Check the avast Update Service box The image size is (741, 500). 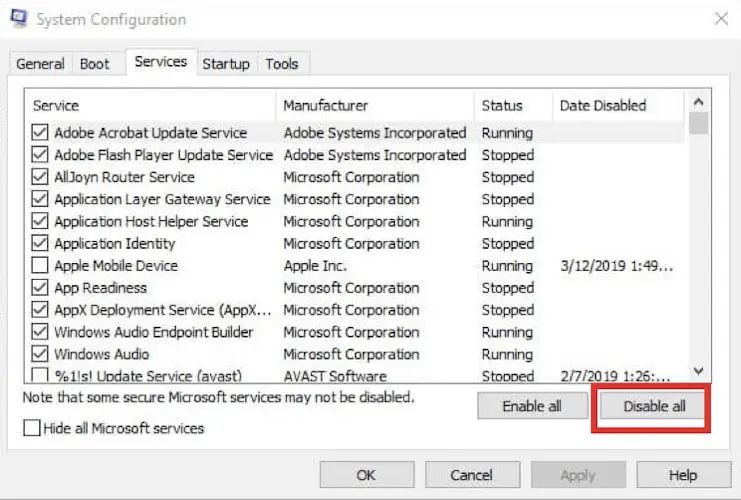(40, 375)
